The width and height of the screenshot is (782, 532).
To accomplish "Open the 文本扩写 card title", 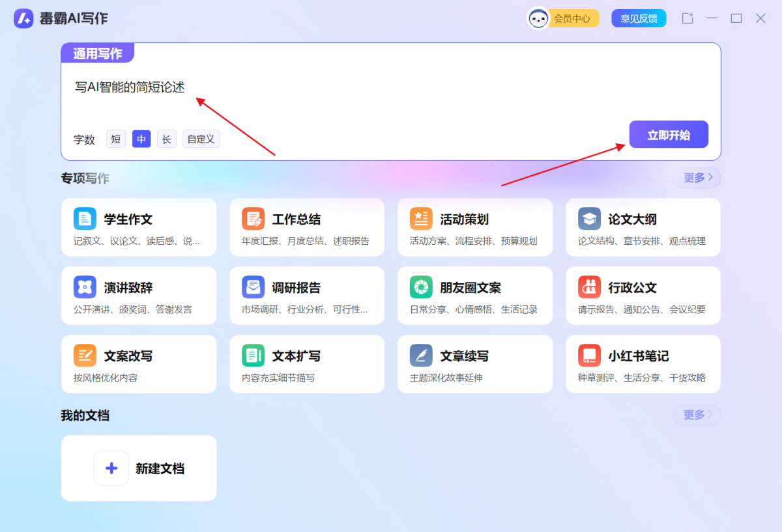I will 297,356.
